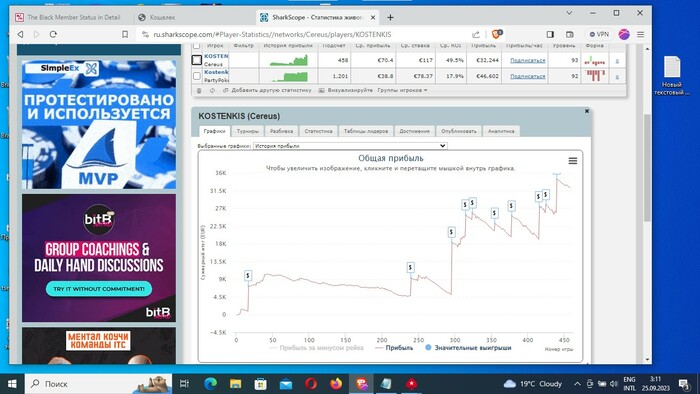
Task: Open the chart hamburger context menu
Action: (573, 161)
